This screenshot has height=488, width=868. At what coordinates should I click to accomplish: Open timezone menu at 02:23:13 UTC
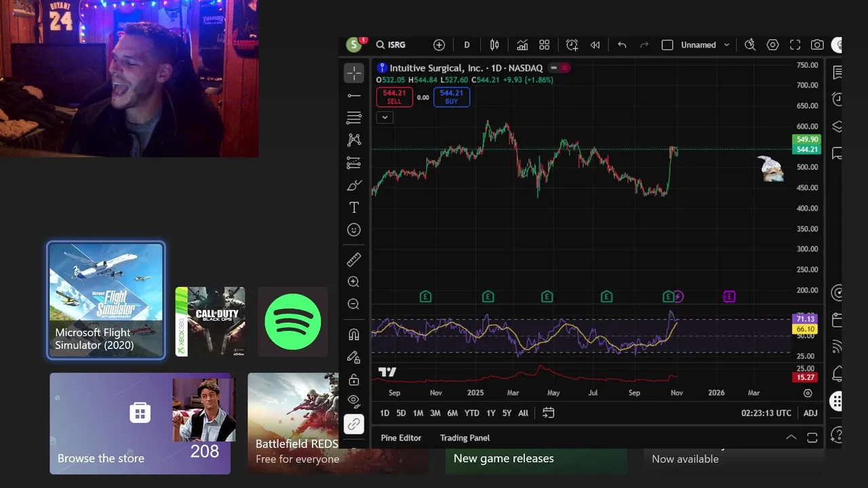click(x=766, y=413)
